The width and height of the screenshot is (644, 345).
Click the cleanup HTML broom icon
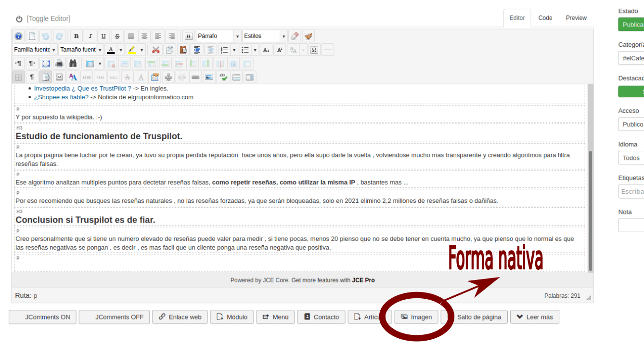click(309, 36)
